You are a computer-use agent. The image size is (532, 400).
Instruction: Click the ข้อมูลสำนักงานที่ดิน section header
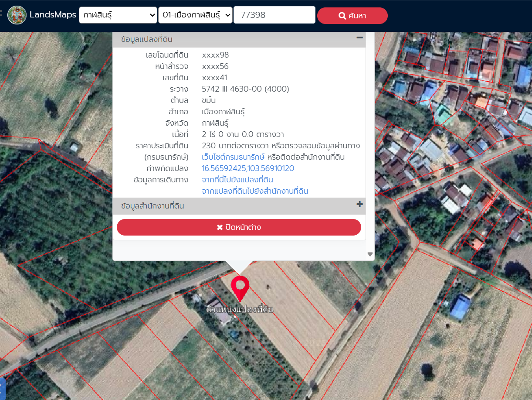(x=152, y=206)
